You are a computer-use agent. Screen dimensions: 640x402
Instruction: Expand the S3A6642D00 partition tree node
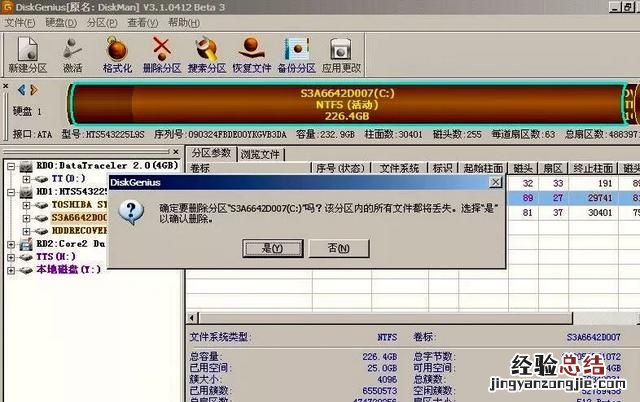(27, 218)
